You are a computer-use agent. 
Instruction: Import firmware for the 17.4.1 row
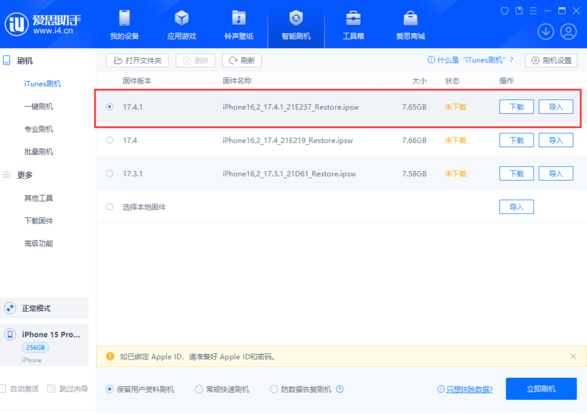click(556, 107)
